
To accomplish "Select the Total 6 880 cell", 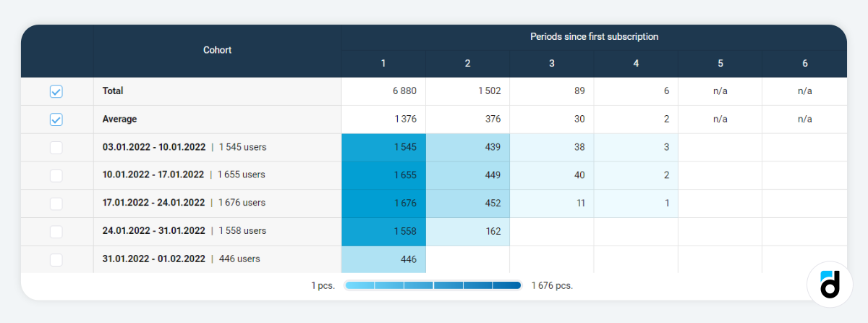I will pyautogui.click(x=383, y=91).
